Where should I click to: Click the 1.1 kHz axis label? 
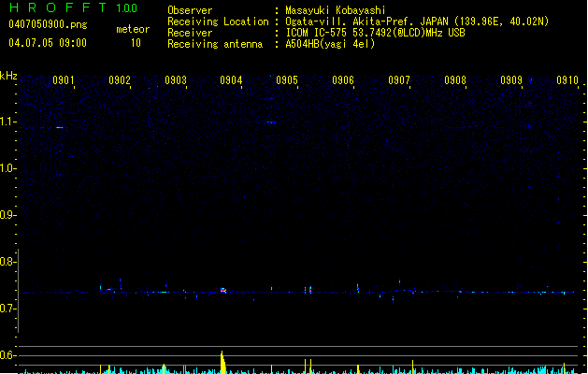[8, 122]
